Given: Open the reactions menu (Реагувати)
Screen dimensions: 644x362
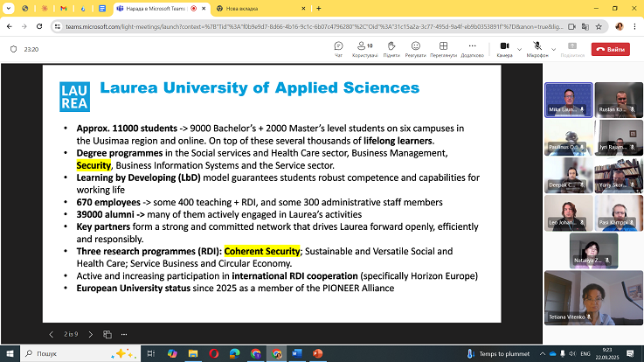Looking at the screenshot, I should pos(415,48).
